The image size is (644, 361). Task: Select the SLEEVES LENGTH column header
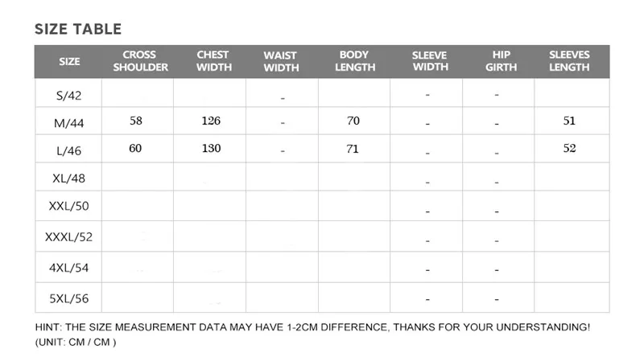click(x=569, y=61)
